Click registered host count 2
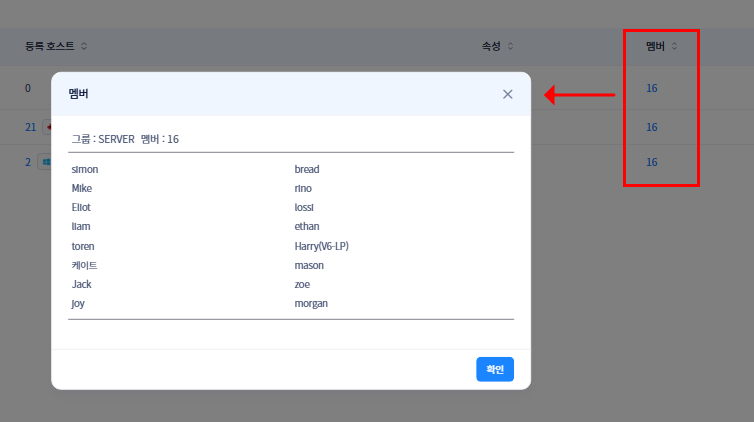Viewport: 754px width, 422px height. click(28, 162)
